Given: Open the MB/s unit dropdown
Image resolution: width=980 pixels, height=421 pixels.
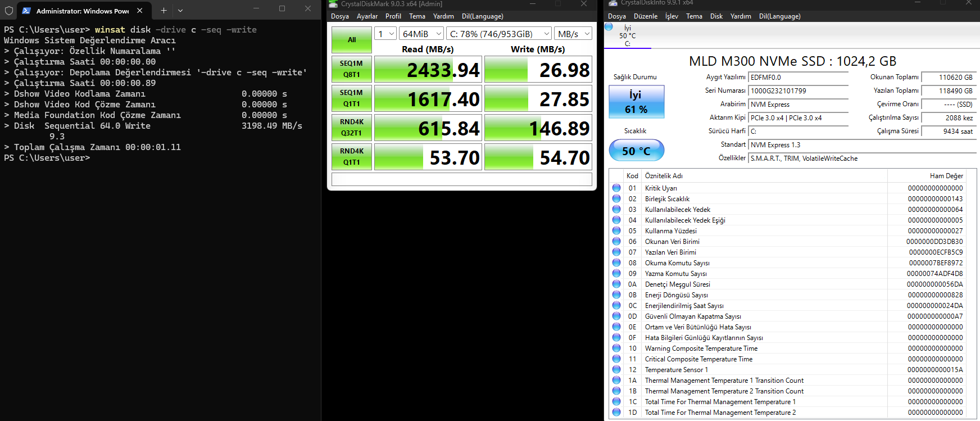Looking at the screenshot, I should coord(573,34).
